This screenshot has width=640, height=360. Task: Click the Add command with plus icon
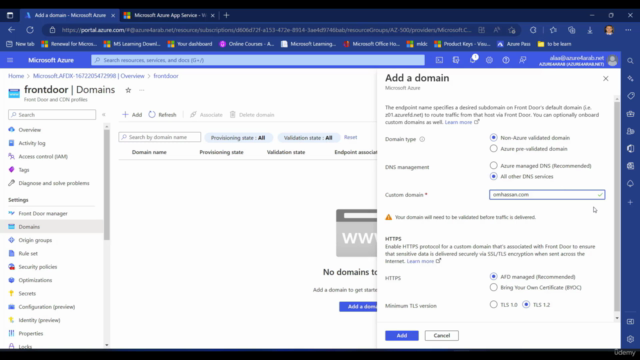[x=132, y=115]
